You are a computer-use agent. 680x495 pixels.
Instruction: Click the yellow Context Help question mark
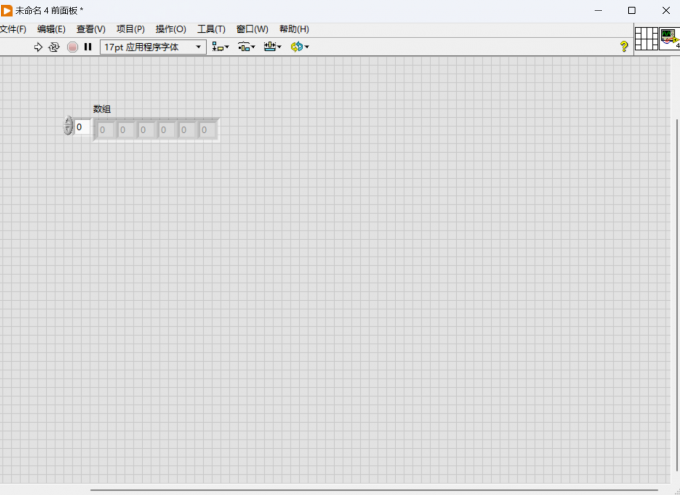tap(624, 46)
